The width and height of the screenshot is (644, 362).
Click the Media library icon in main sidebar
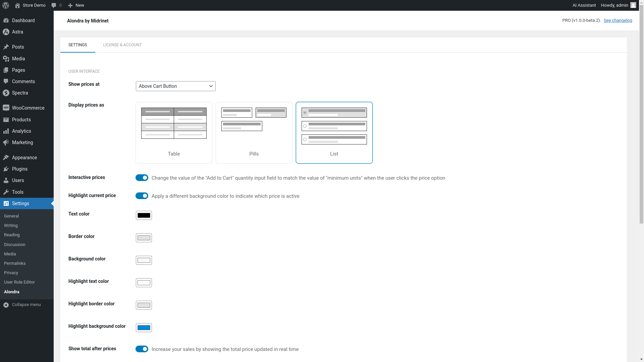(x=6, y=59)
